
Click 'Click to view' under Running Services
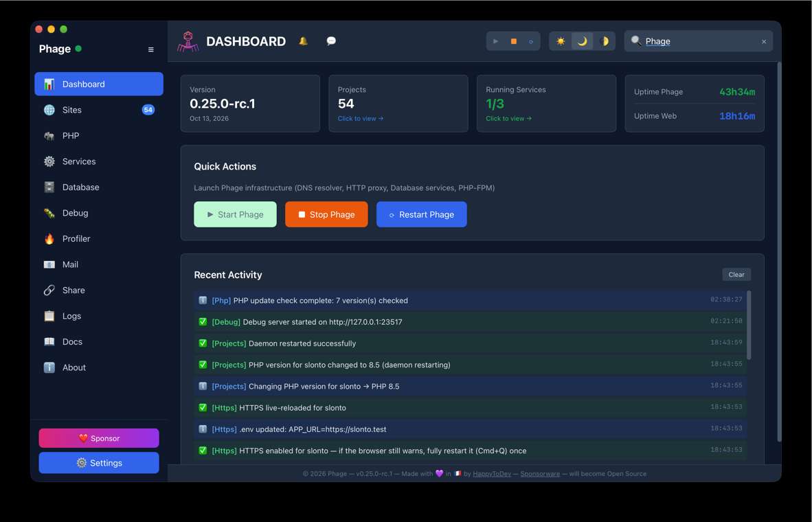(x=508, y=119)
